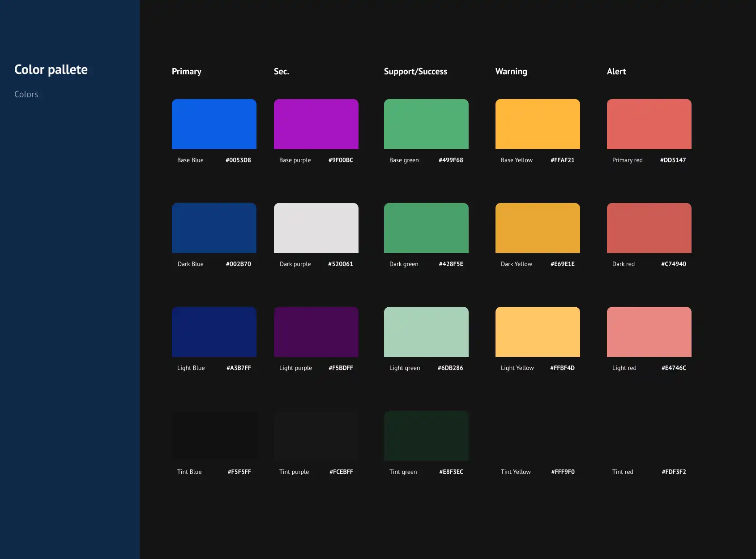Click the Tint purple label
Viewport: 756px width, 559px height.
[294, 472]
